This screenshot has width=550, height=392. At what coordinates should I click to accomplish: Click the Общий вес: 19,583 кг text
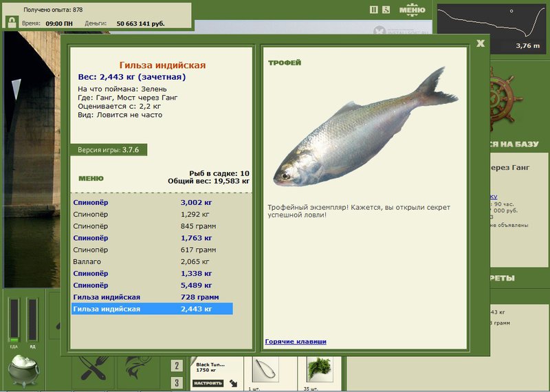[208, 181]
